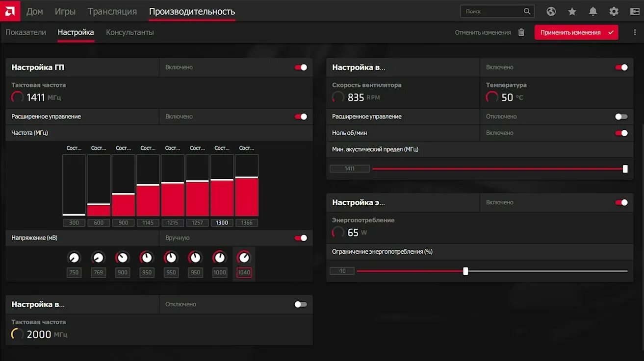Click the 769 voltage value field
The width and height of the screenshot is (644, 361).
coord(98,272)
